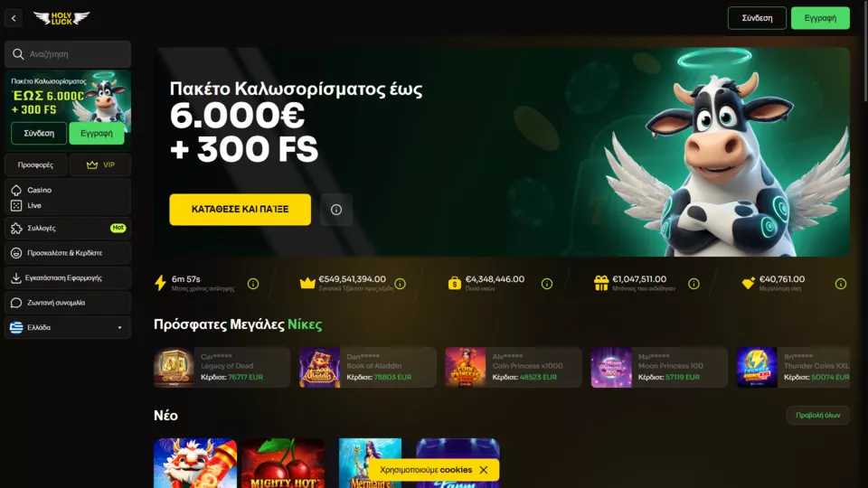This screenshot has height=488, width=868.
Task: Expand the Ελλάδα country dropdown
Action: coord(68,327)
